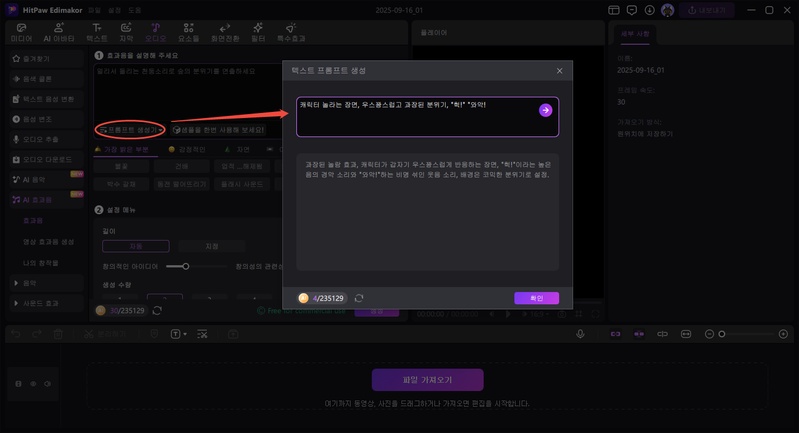Toggle the track mute speaker icon
This screenshot has height=433, width=799.
click(x=47, y=384)
